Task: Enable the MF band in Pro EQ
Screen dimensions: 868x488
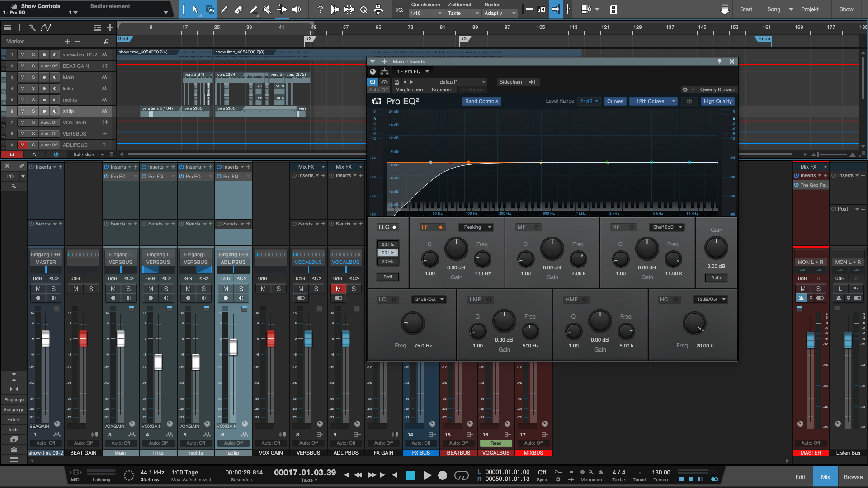Action: [x=537, y=227]
